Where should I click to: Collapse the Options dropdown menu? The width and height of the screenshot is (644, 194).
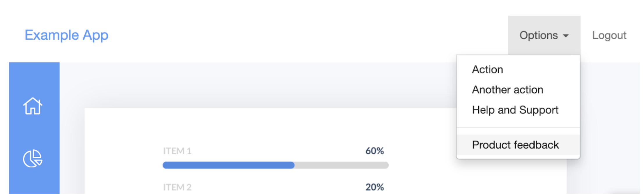[x=544, y=35]
